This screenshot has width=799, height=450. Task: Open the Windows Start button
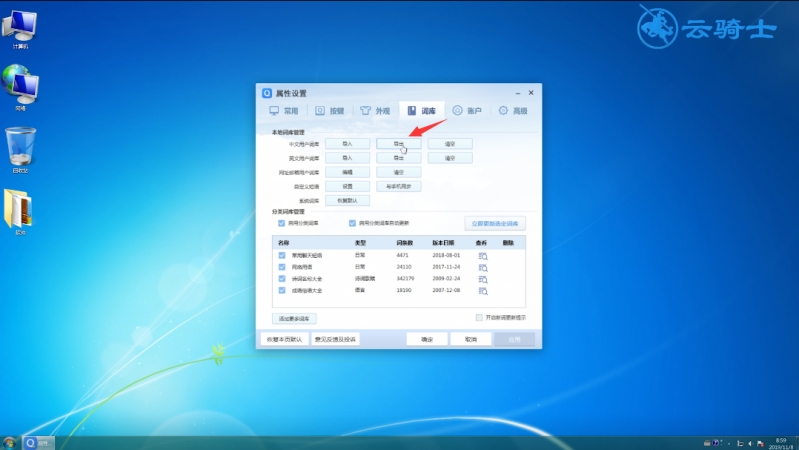[x=9, y=443]
